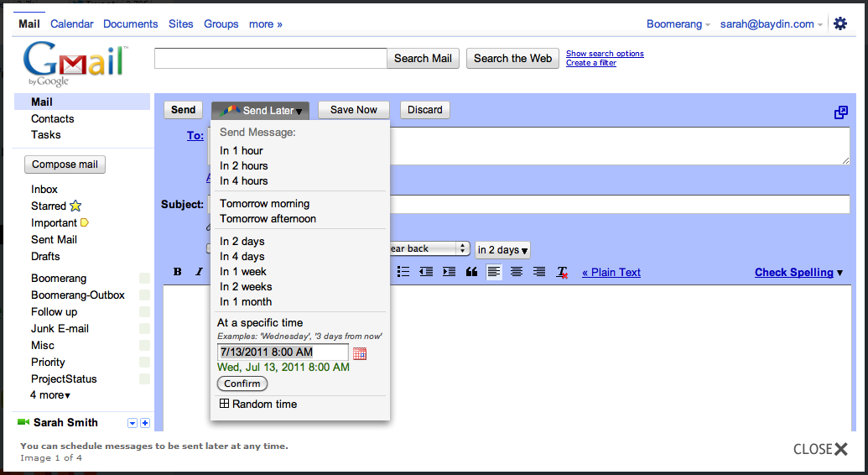The width and height of the screenshot is (868, 475).
Task: Open the chat status dropdown arrow
Action: point(133,423)
